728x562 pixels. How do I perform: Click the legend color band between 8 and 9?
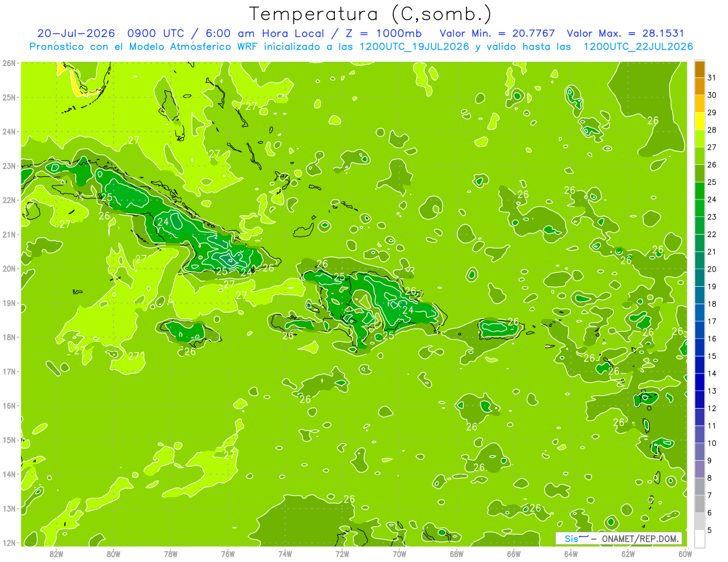[x=699, y=469]
